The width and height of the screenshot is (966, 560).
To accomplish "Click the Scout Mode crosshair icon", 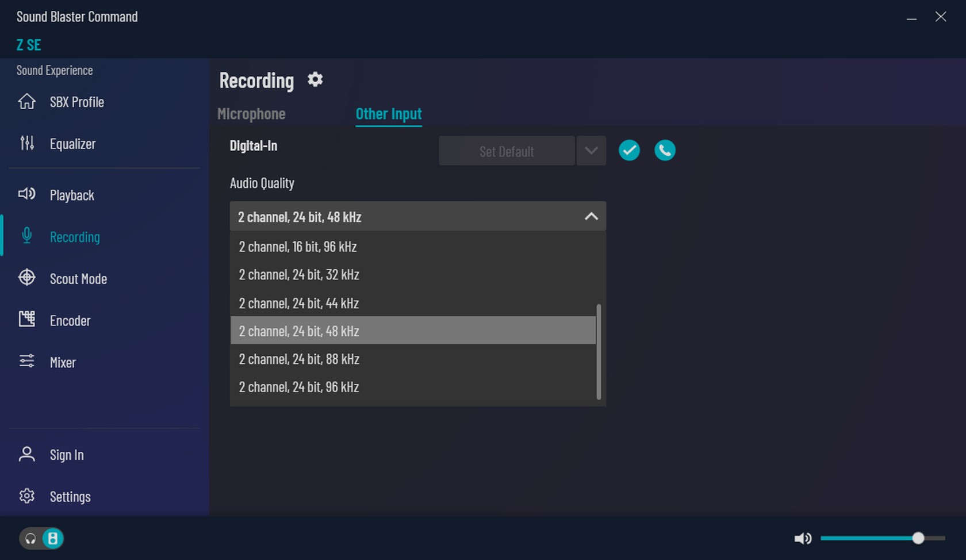I will click(x=26, y=278).
